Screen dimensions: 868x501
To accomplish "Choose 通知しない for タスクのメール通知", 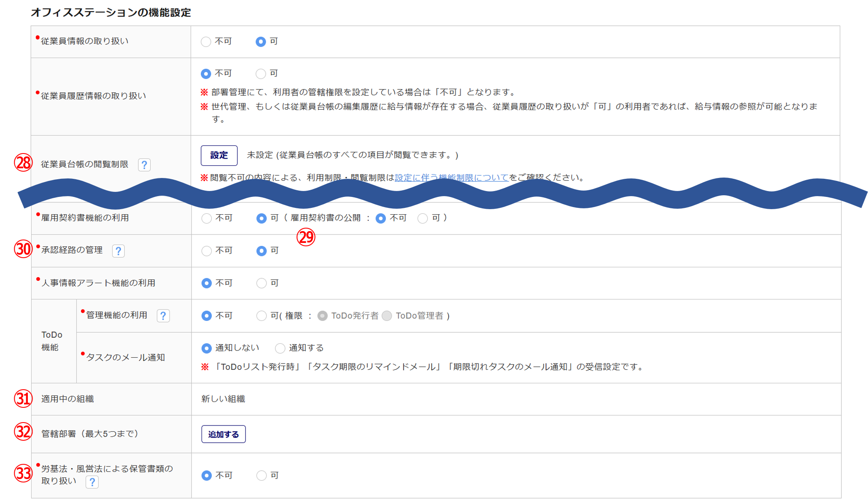I will click(207, 348).
